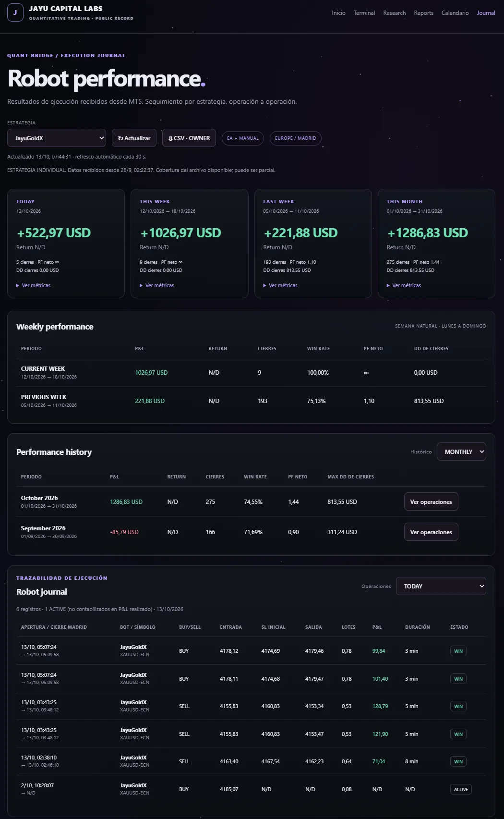Open the Calendario nav link
The height and width of the screenshot is (819, 504).
(x=455, y=13)
